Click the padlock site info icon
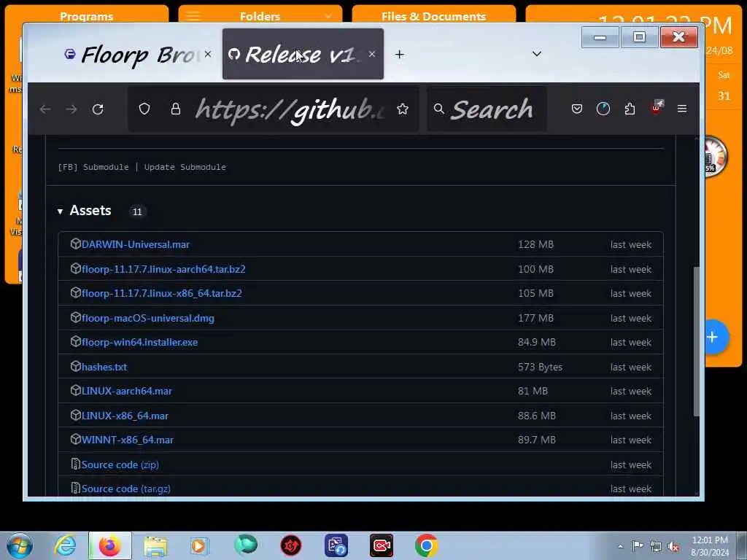Viewport: 747px width, 560px height. (176, 109)
